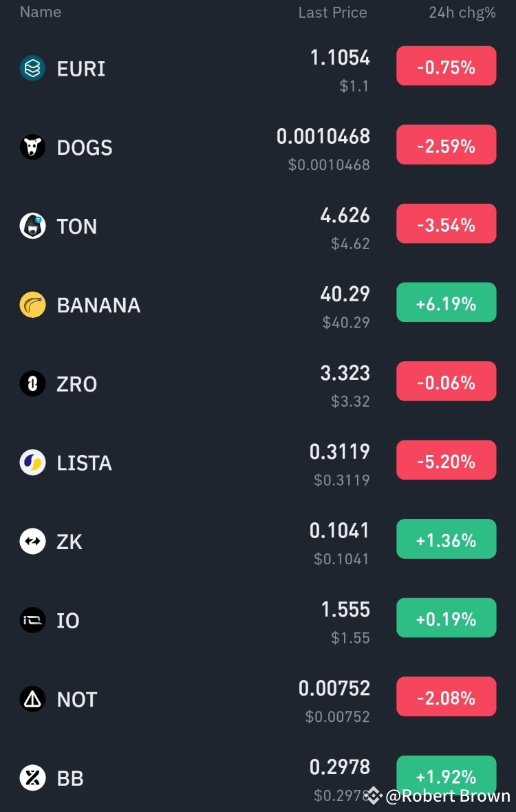Toggle EURI -0.75% change badge
This screenshot has height=812, width=516.
(446, 66)
